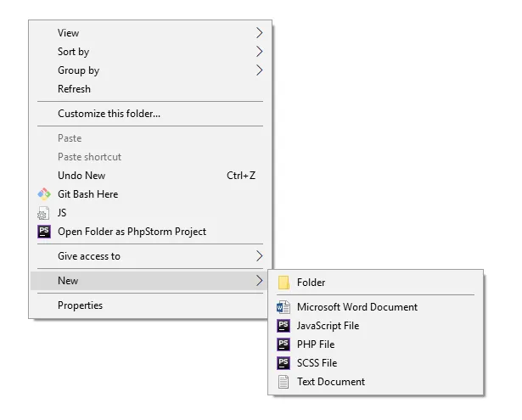The width and height of the screenshot is (522, 420).
Task: Select Refresh from the context menu
Action: 74,89
